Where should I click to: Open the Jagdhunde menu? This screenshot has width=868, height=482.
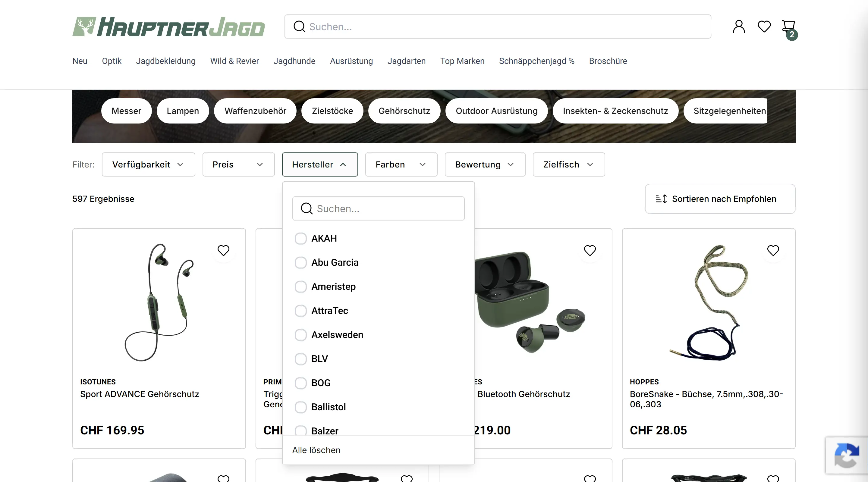click(294, 61)
